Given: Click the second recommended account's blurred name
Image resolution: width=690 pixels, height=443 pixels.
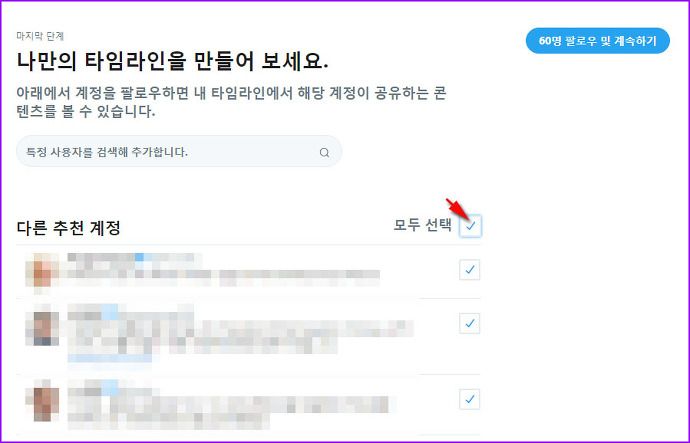Looking at the screenshot, I should pyautogui.click(x=130, y=311).
